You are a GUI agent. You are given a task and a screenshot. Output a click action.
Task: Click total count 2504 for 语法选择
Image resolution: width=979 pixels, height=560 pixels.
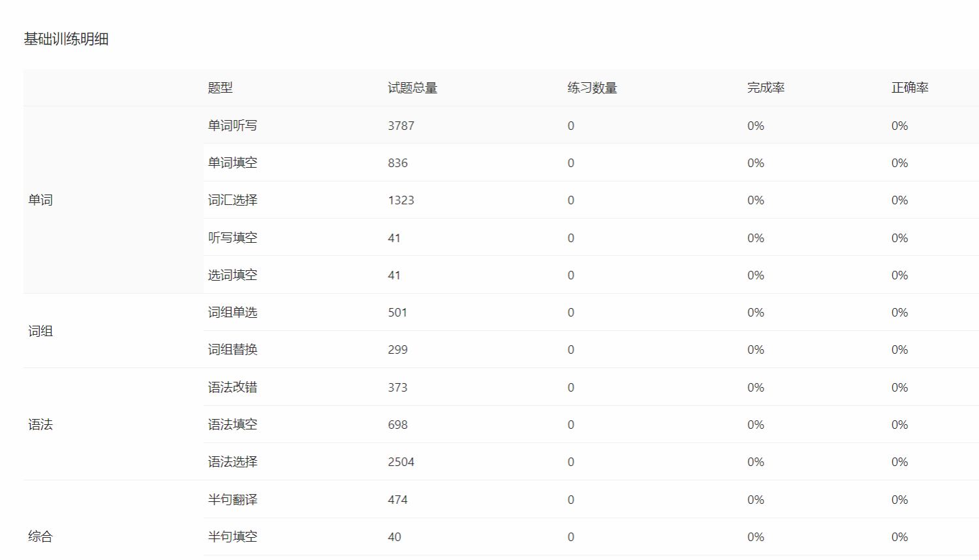(401, 462)
